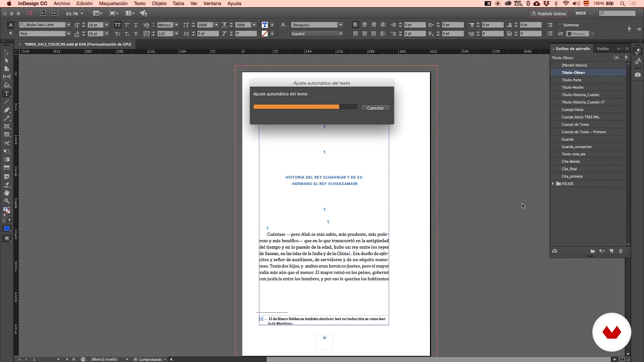644x362 pixels.
Task: Select the Scissors tool
Action: click(6, 143)
